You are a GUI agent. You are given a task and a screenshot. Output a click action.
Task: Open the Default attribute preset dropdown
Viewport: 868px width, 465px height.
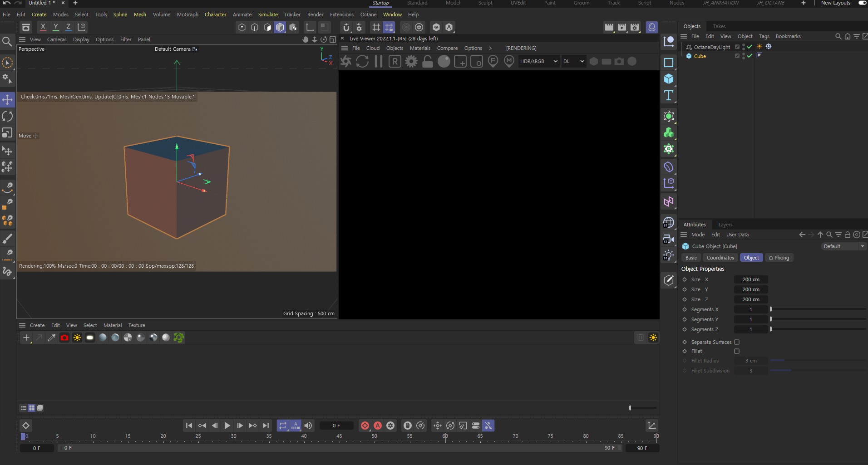pos(843,246)
